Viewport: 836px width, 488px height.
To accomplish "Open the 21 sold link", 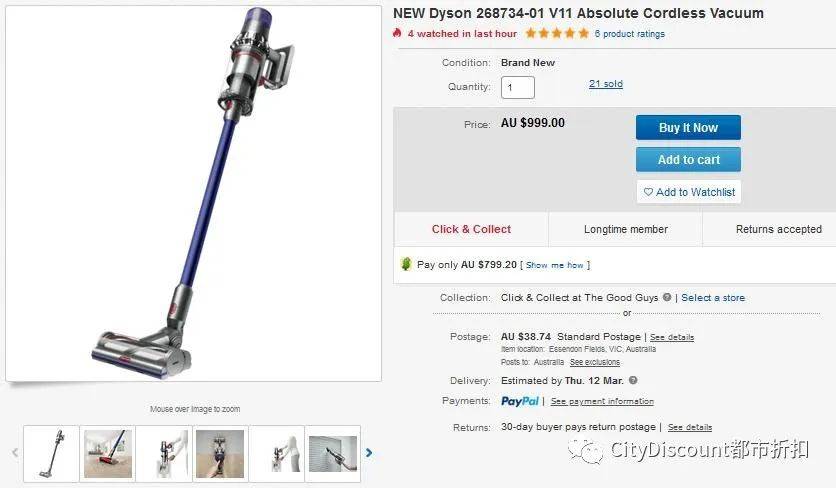I will (x=606, y=84).
